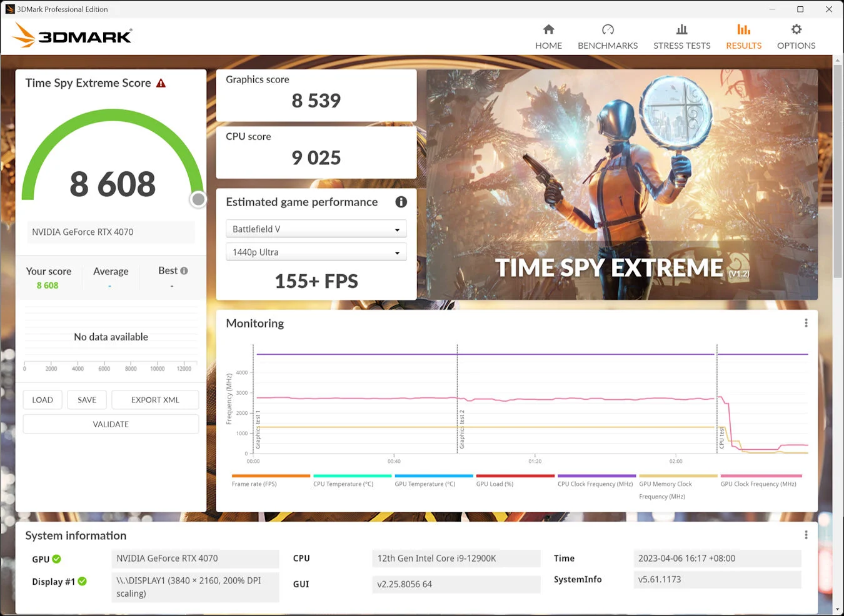844x616 pixels.
Task: Click the scrollbar down arrow
Action: point(838,609)
